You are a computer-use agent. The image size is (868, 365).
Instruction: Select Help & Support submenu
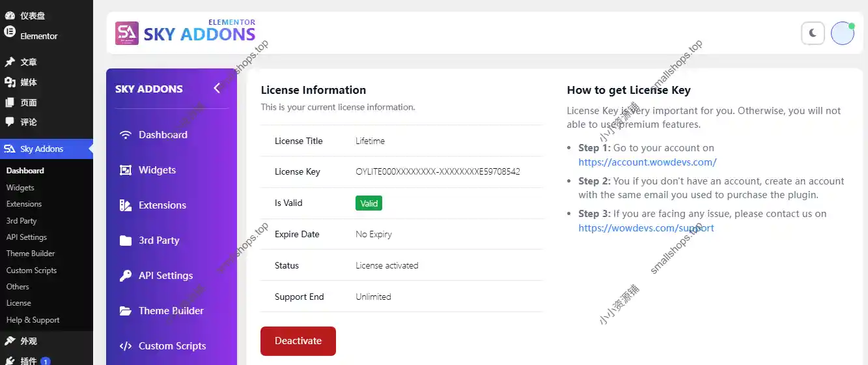pyautogui.click(x=33, y=320)
